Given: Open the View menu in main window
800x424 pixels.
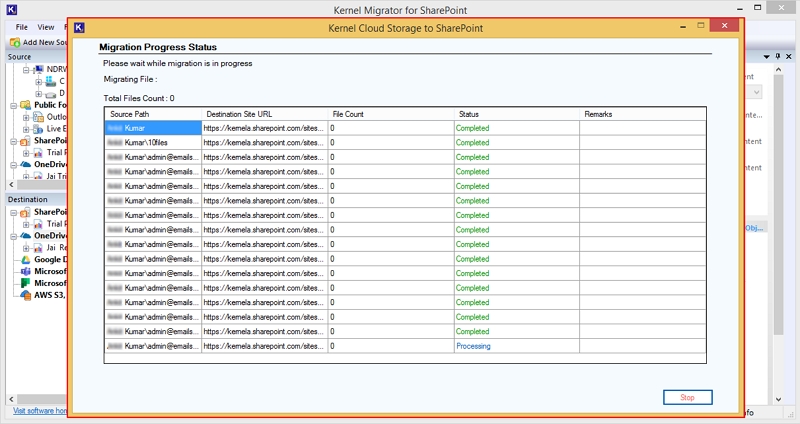Looking at the screenshot, I should pos(45,27).
